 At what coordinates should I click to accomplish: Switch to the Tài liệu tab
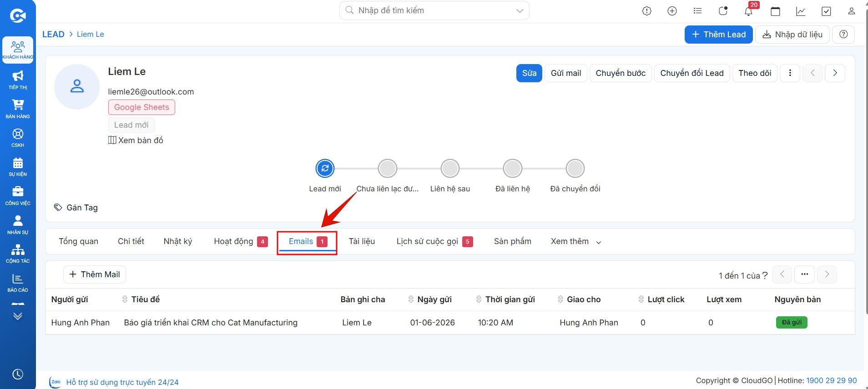(362, 241)
